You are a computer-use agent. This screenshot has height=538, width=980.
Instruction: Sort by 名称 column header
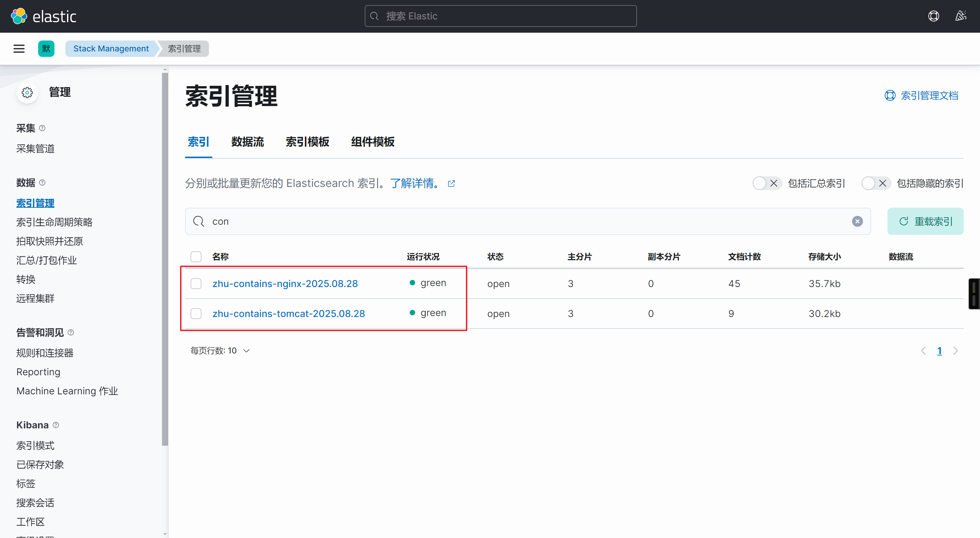click(220, 257)
